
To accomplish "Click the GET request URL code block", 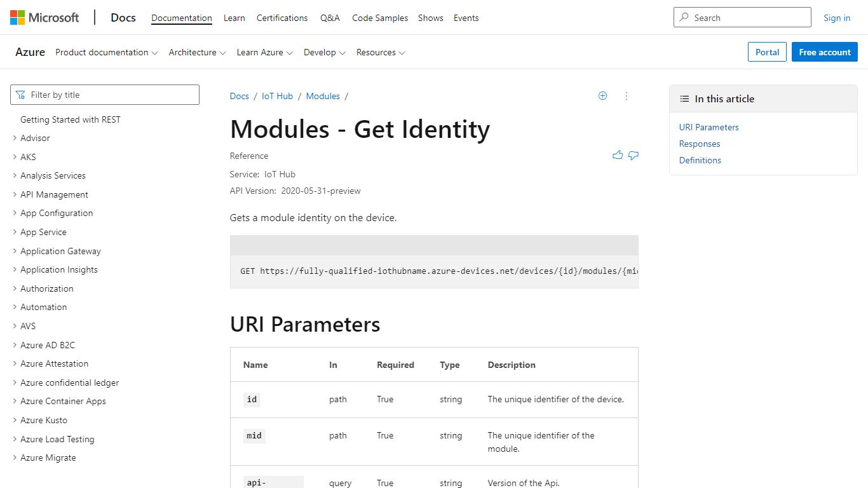I will click(434, 271).
